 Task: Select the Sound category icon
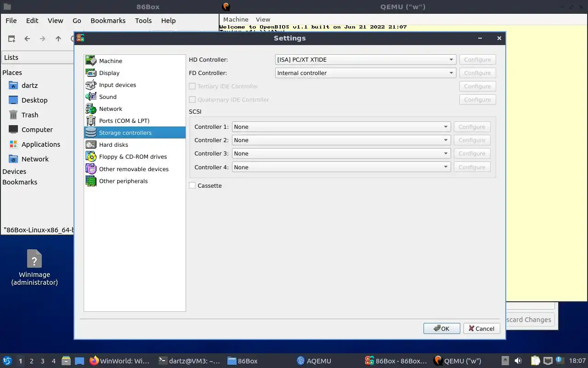91,97
